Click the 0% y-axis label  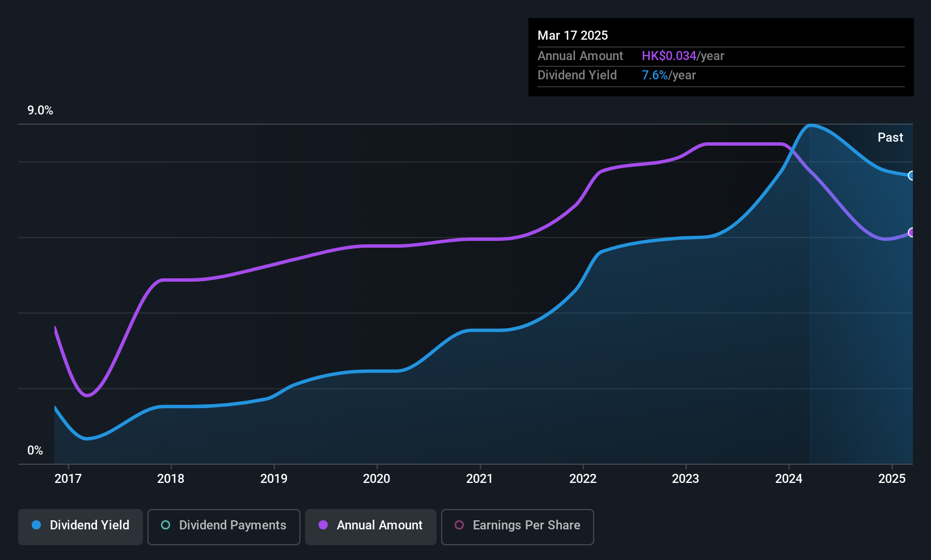(x=35, y=451)
